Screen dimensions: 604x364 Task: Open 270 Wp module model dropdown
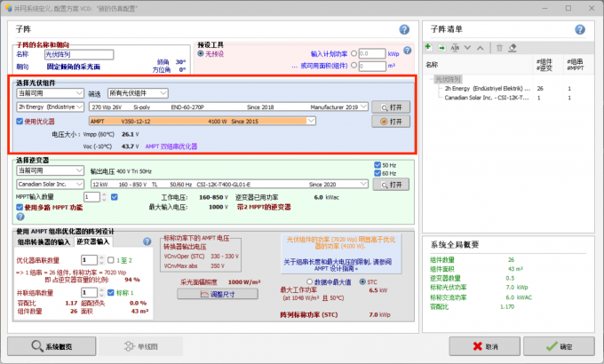[x=229, y=107]
